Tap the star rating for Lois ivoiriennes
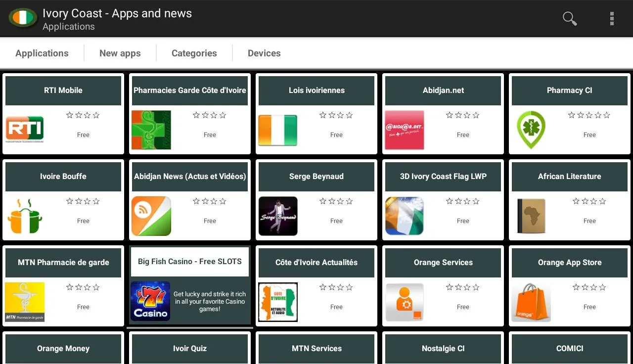 pyautogui.click(x=336, y=115)
